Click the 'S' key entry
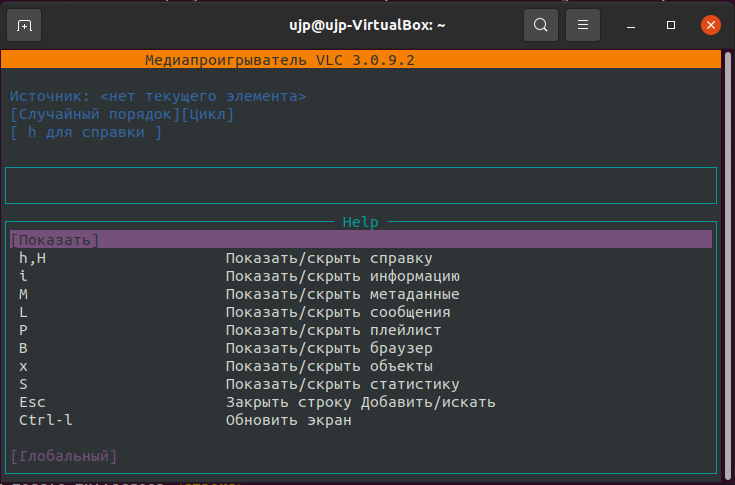735x485 pixels. tap(23, 384)
